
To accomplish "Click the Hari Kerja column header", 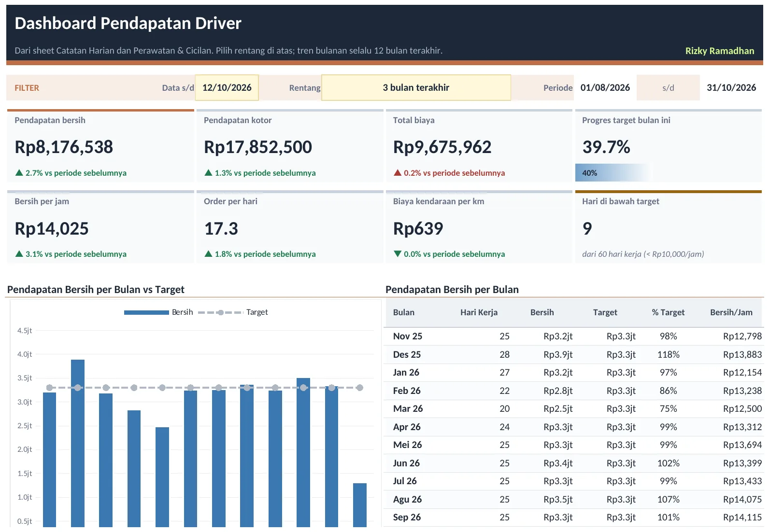I will 479,312.
